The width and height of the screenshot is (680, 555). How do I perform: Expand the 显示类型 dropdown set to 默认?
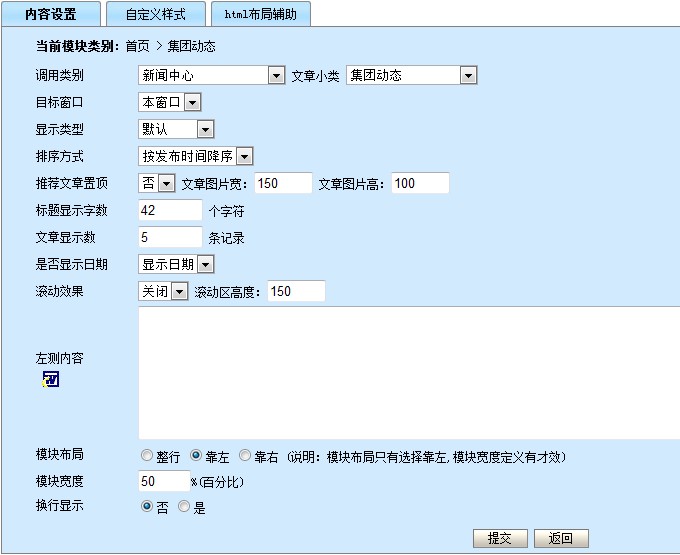pyautogui.click(x=176, y=129)
